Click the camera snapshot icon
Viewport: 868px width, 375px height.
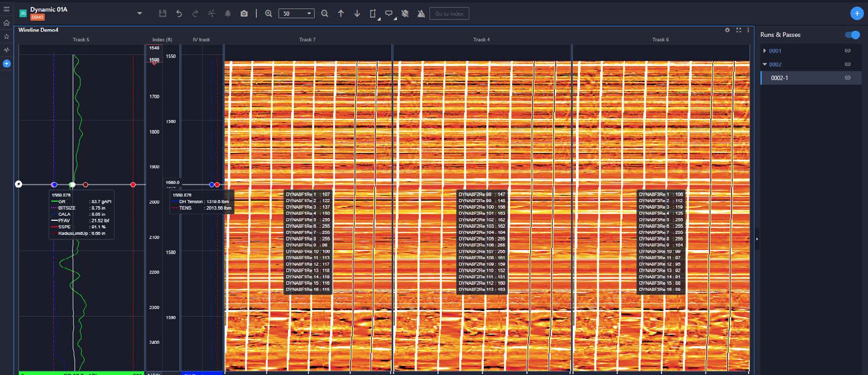244,14
